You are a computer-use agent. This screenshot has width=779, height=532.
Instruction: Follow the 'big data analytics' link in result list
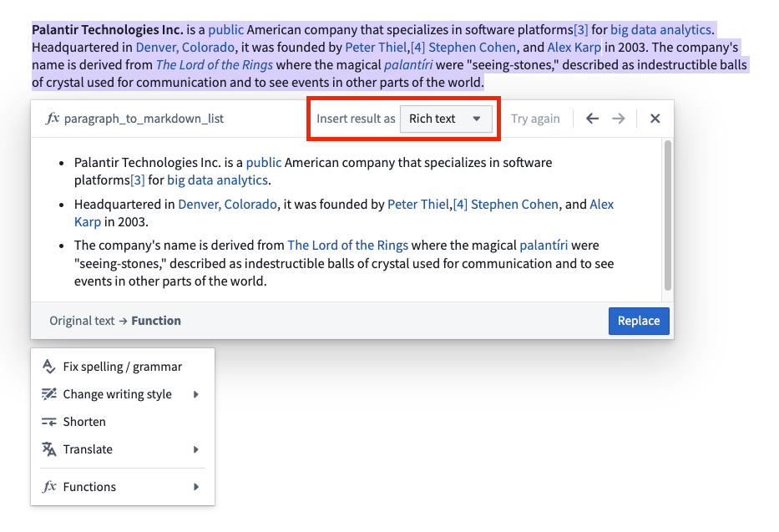217,180
